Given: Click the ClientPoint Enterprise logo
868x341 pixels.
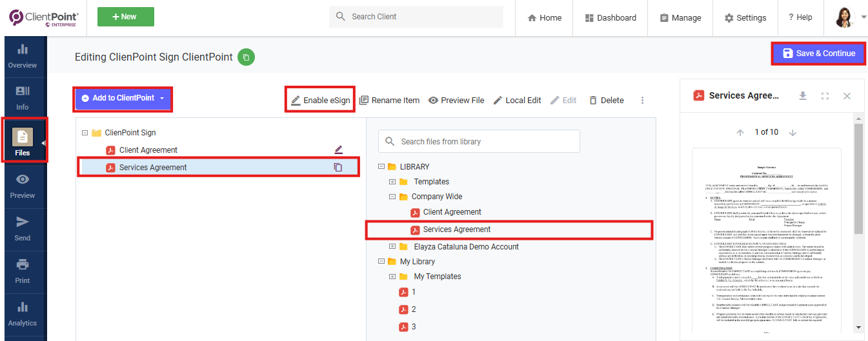Looking at the screenshot, I should tap(44, 17).
